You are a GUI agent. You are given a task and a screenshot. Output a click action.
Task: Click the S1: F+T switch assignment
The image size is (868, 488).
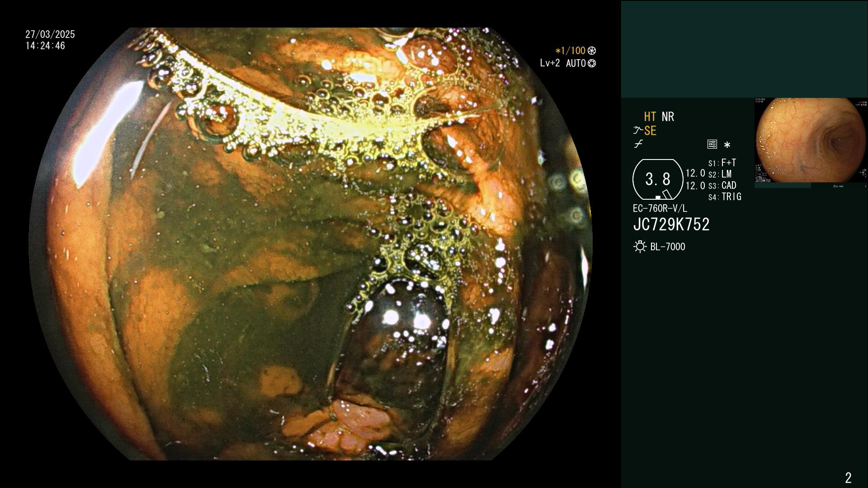(722, 163)
